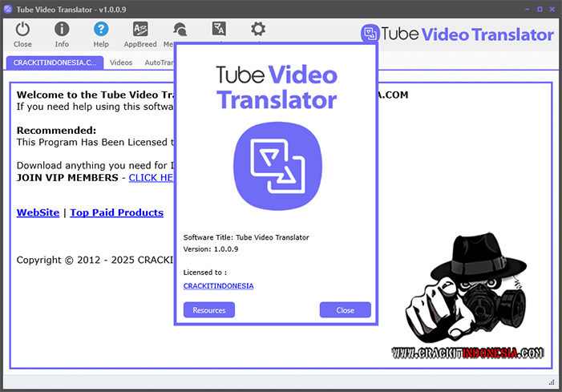Image resolution: width=562 pixels, height=392 pixels.
Task: Open the AppBreed toolbar icon
Action: (x=140, y=30)
